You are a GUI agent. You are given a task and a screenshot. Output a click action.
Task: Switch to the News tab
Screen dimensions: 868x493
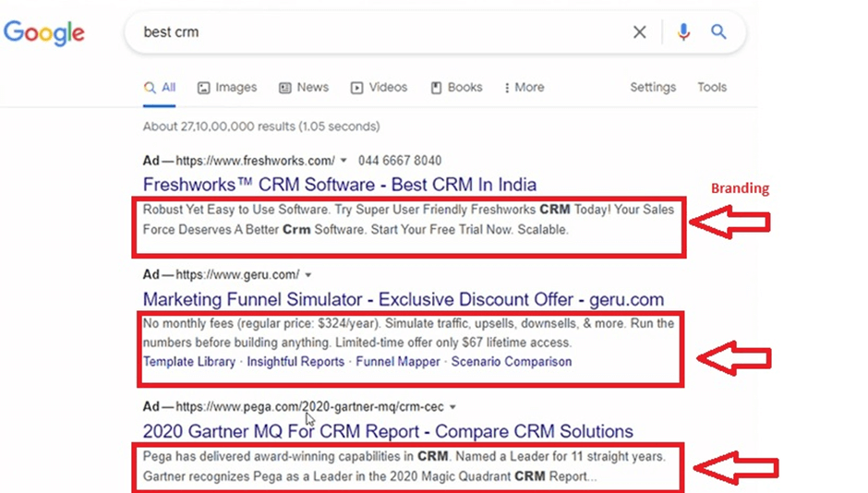point(304,88)
